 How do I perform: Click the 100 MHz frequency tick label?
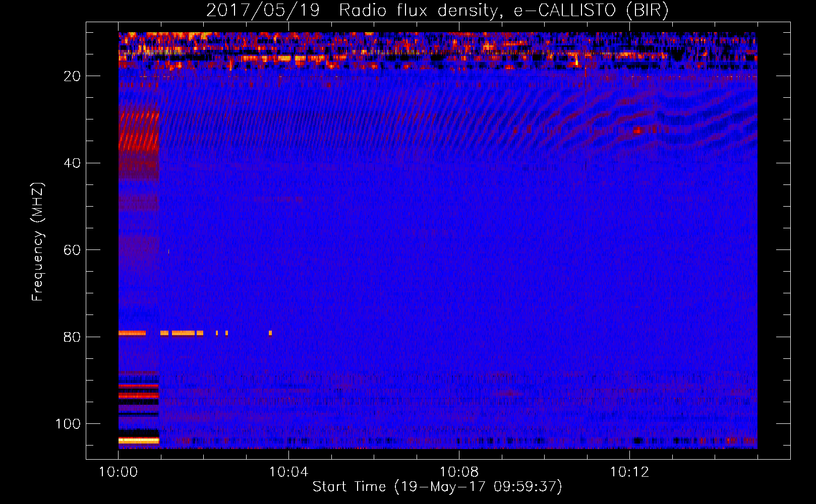[68, 424]
